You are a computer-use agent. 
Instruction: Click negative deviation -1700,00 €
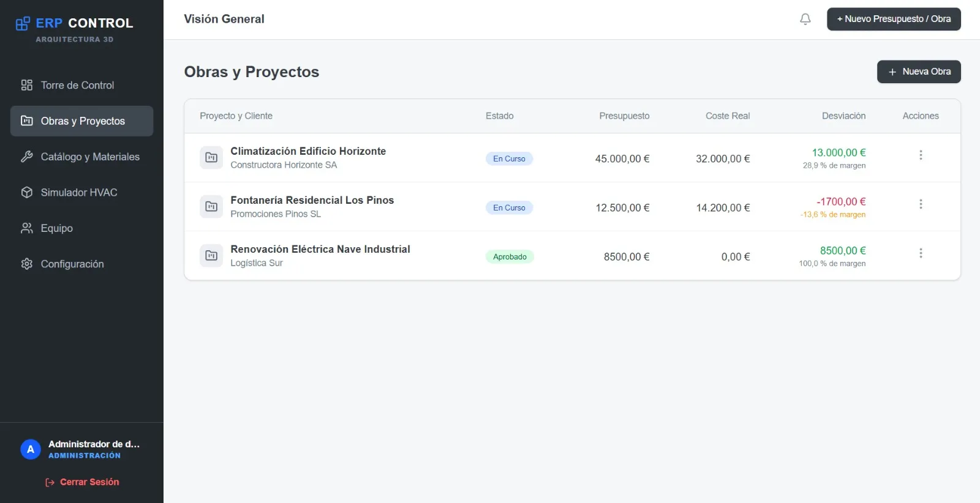click(841, 201)
